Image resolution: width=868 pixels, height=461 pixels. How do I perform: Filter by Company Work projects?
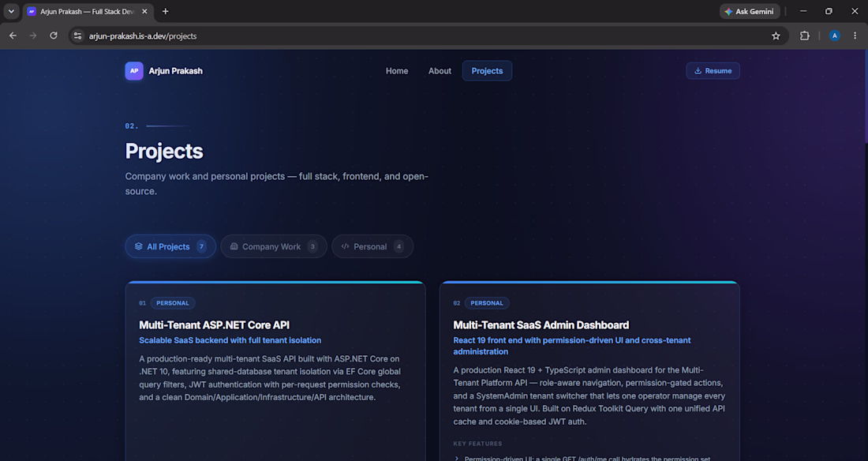coord(274,246)
